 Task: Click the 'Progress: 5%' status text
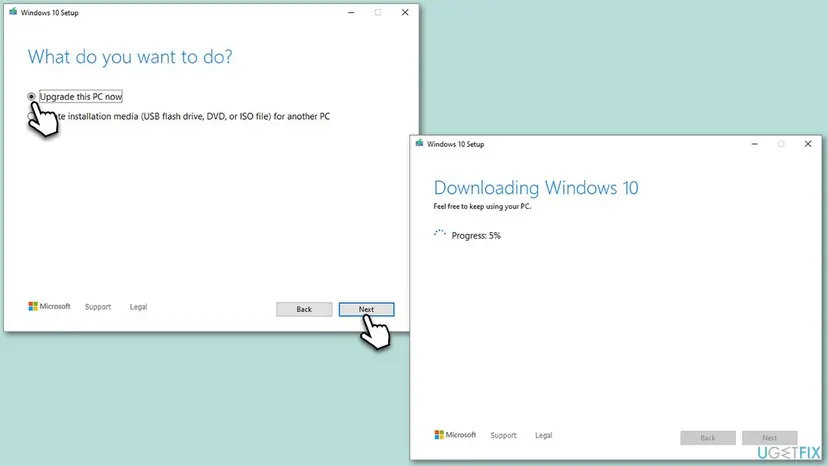click(476, 236)
